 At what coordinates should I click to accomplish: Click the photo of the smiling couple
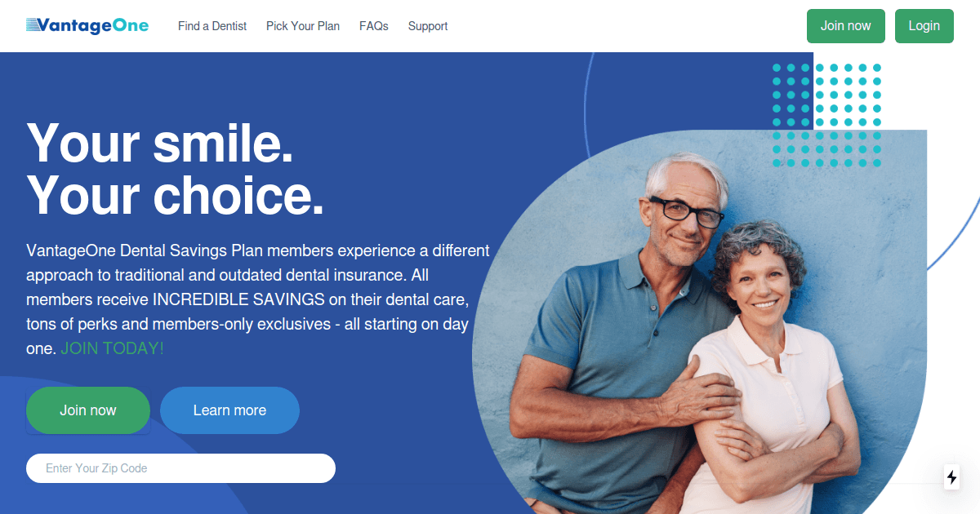[x=700, y=326]
